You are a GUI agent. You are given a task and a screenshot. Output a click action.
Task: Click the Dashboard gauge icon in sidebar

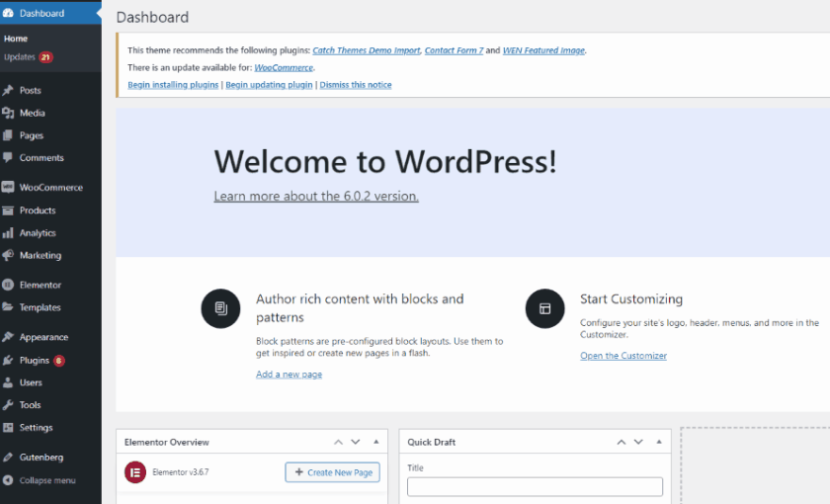point(8,13)
